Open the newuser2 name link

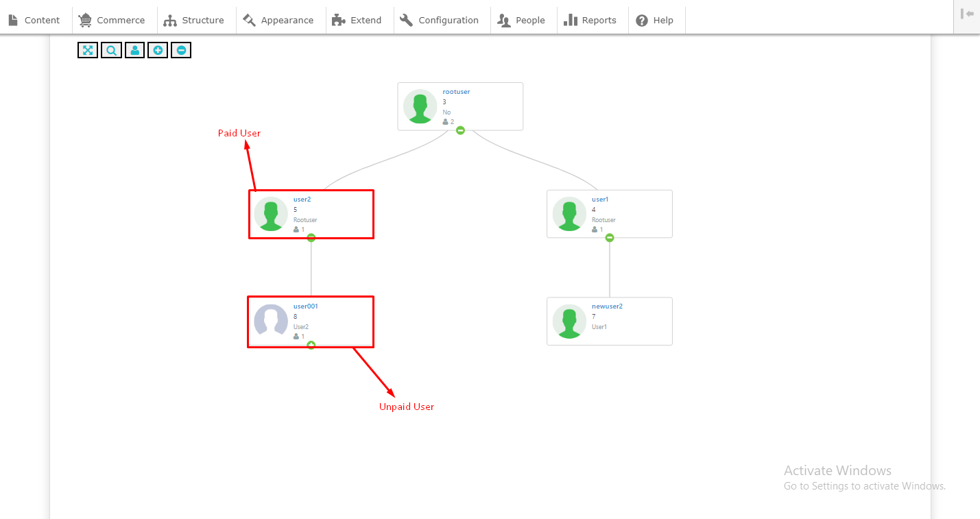coord(607,306)
